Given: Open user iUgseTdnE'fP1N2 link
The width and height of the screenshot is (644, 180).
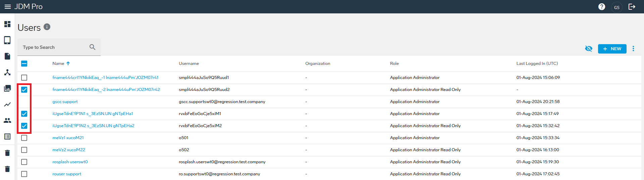Looking at the screenshot, I should (93, 126).
